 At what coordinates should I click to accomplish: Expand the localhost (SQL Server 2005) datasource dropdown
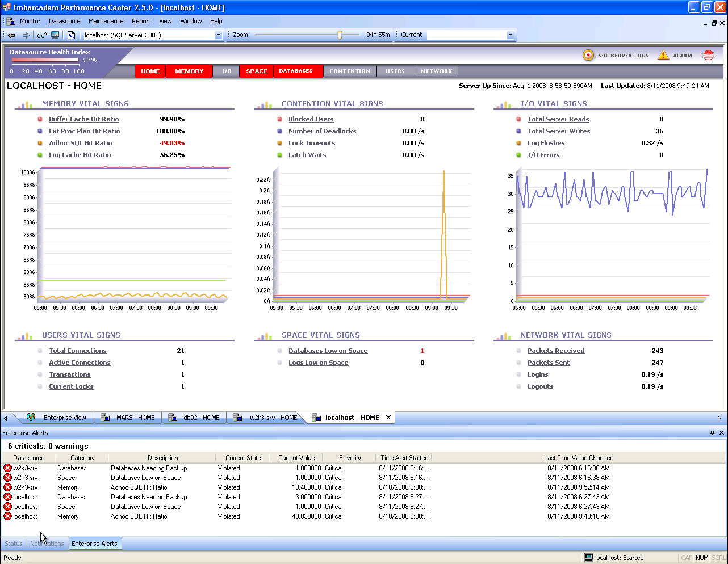(219, 35)
